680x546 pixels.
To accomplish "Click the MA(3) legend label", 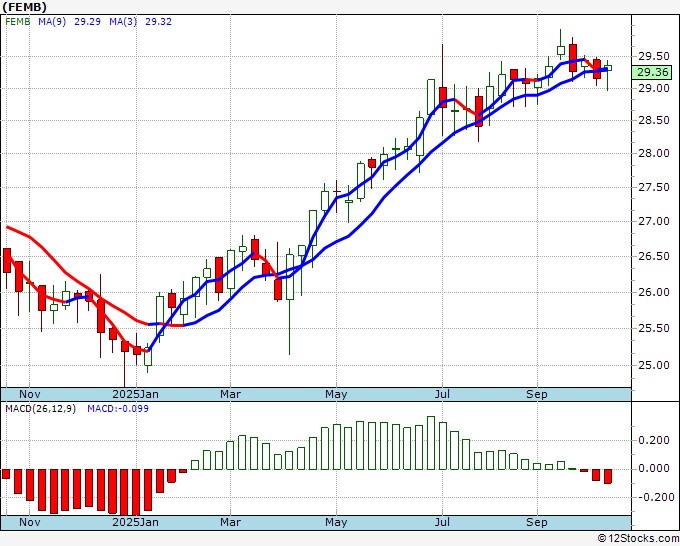I will click(123, 21).
